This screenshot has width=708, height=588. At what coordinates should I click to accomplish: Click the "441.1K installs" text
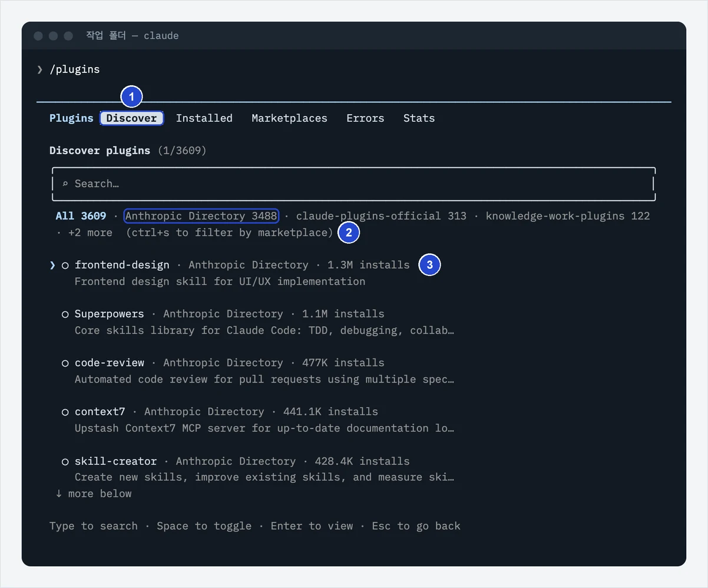pos(330,411)
